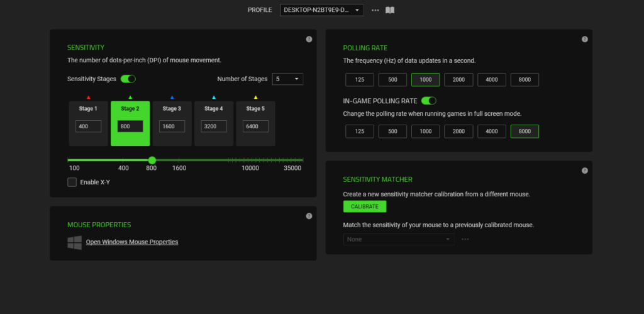Click the help icon in Sensitivity Matcher panel
Screen dimensions: 644x314
click(584, 171)
